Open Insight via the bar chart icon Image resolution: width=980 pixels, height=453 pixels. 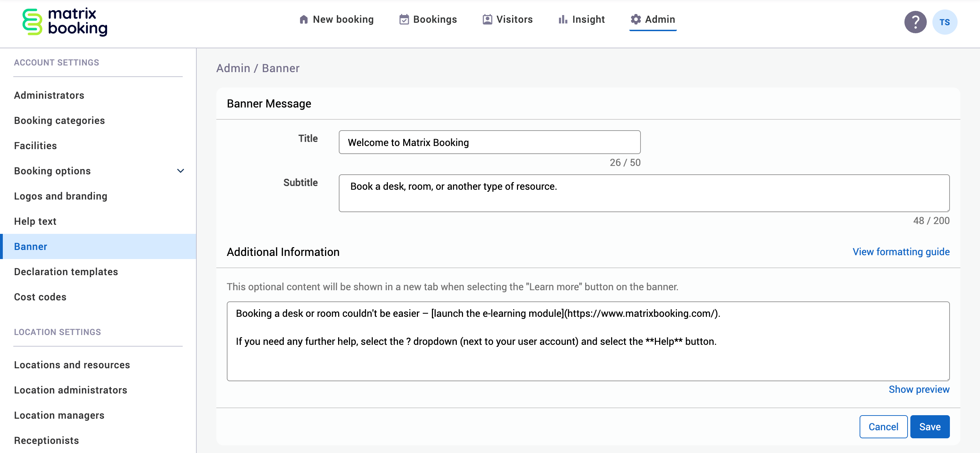(563, 19)
